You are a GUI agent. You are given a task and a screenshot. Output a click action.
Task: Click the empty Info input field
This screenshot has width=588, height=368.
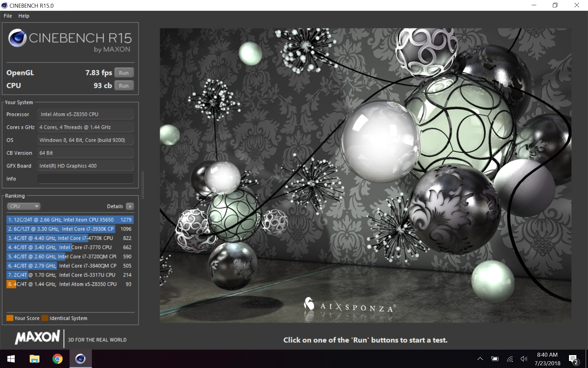click(x=85, y=178)
